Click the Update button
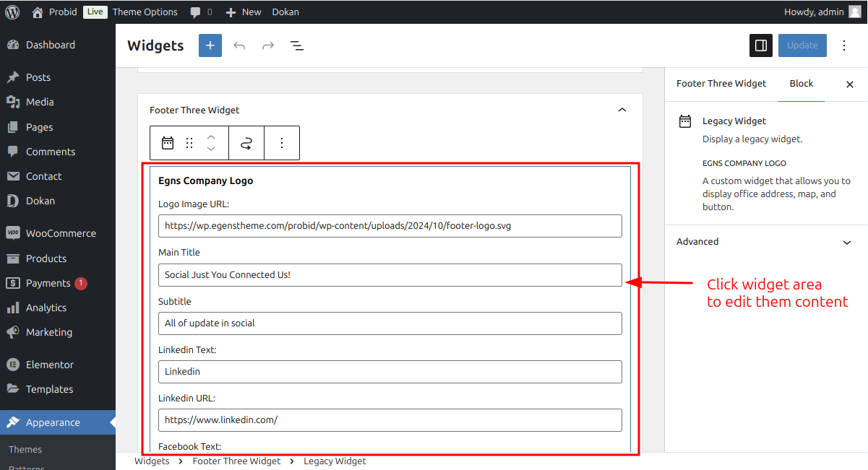The width and height of the screenshot is (868, 470). click(x=802, y=45)
